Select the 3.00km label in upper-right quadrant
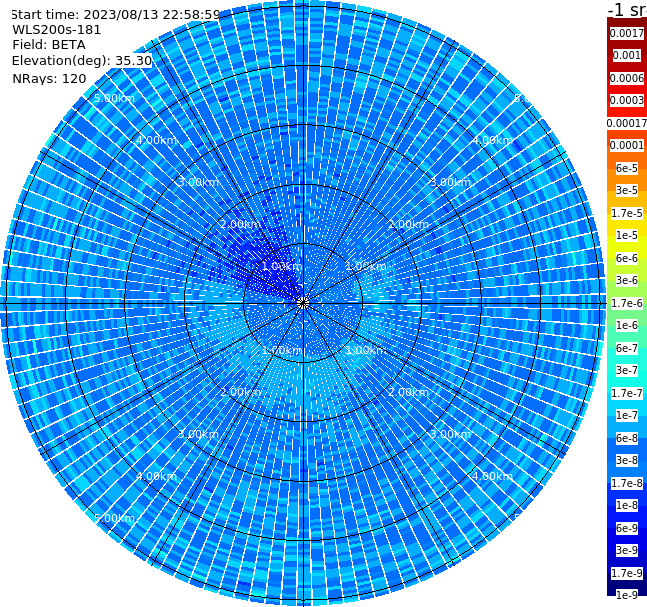The width and height of the screenshot is (647, 607). [450, 182]
